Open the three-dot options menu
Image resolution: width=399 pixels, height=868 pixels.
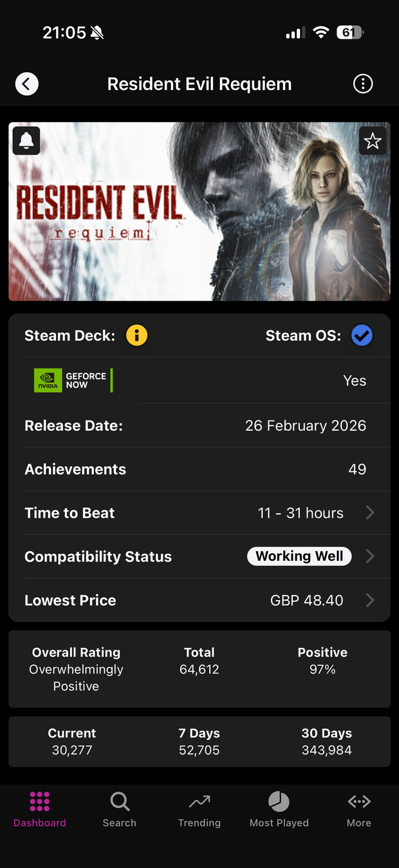tap(363, 84)
